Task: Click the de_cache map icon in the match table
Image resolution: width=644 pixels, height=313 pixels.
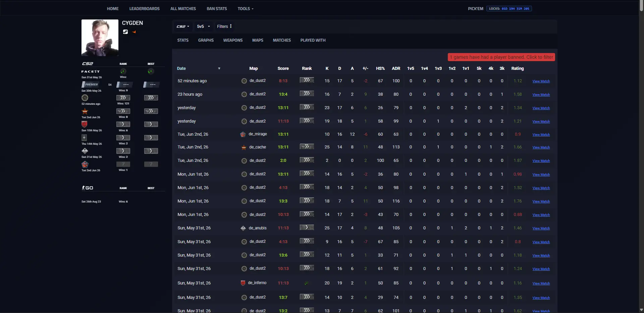Action: [x=244, y=147]
